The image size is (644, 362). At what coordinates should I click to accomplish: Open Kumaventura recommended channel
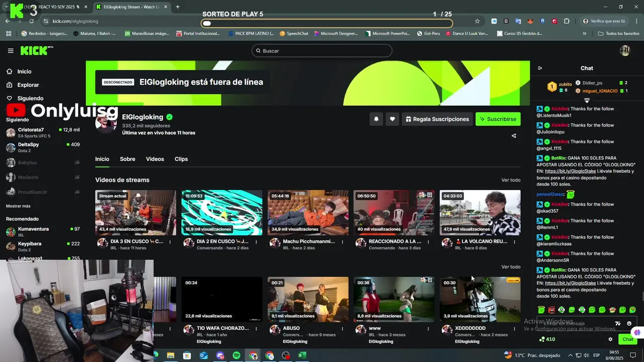pyautogui.click(x=43, y=232)
